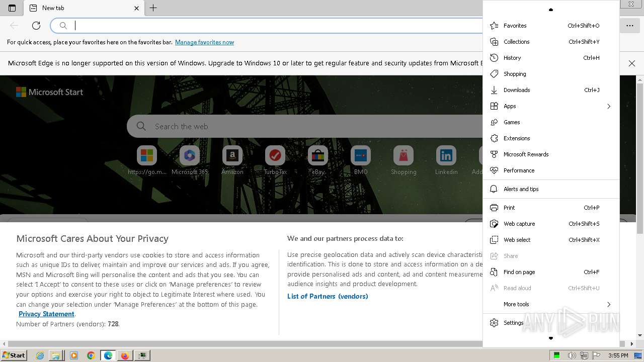Screen dimensions: 644x362
Task: Click the horizontal page scrollbar
Action: 317,344
